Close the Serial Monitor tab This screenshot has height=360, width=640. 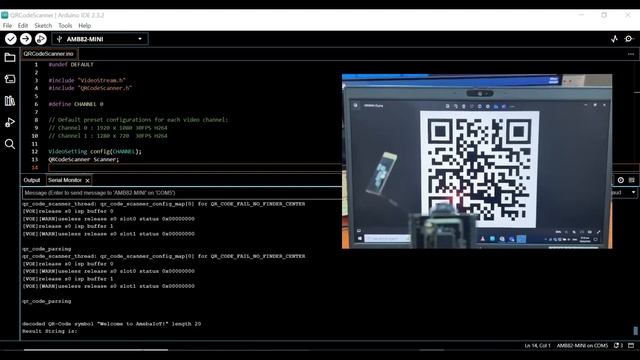(x=87, y=180)
